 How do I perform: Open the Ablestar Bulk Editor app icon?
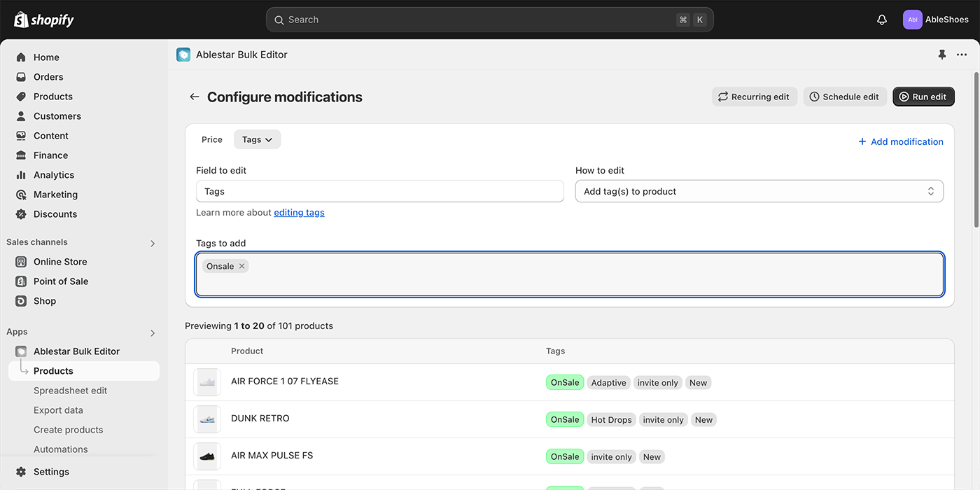[x=20, y=351]
